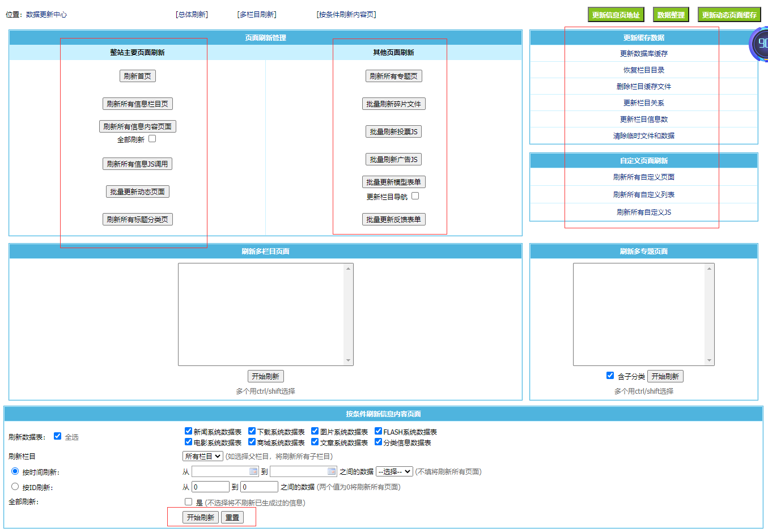Image resolution: width=768 pixels, height=532 pixels.
Task: Uncheck 图片系统数据表 checkbox
Action: tap(315, 431)
